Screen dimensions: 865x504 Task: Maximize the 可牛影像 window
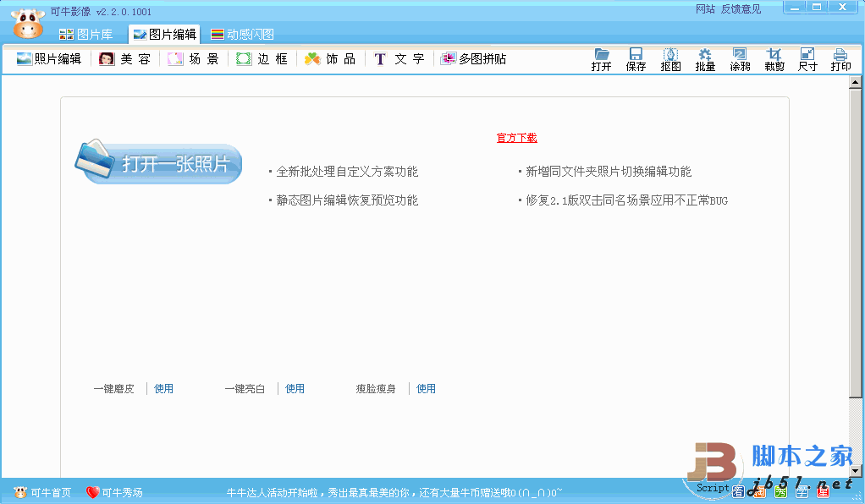817,7
